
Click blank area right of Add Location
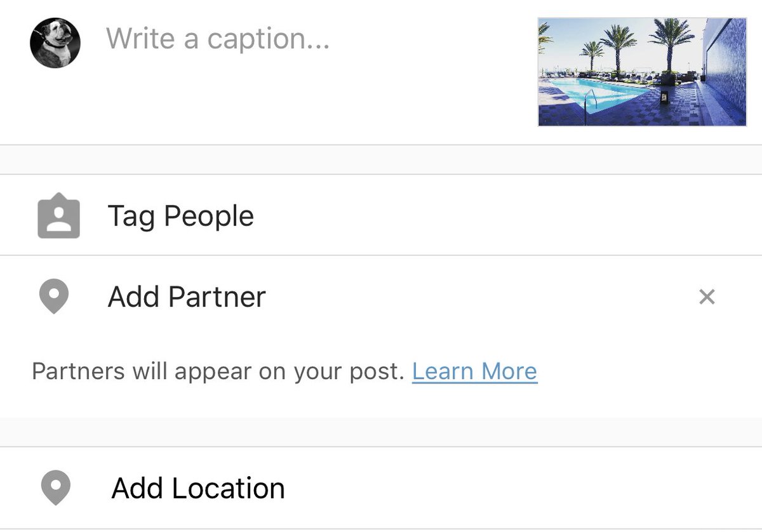(x=521, y=488)
